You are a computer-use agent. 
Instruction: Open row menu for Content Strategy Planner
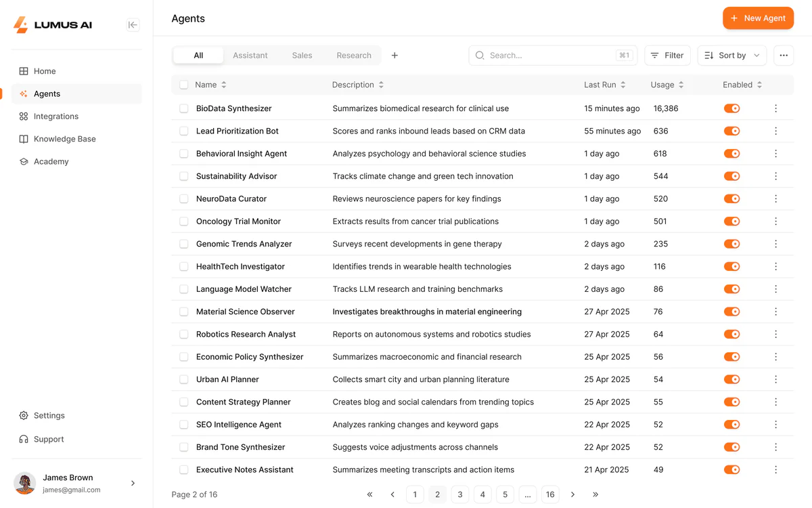(x=775, y=402)
